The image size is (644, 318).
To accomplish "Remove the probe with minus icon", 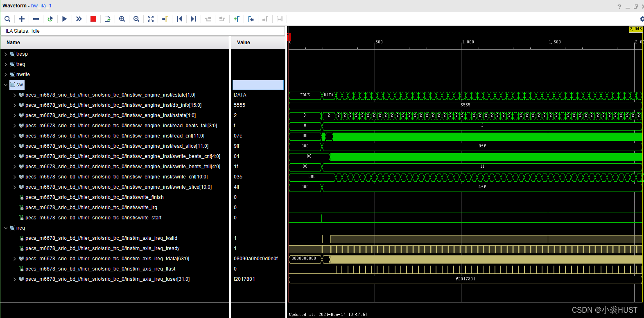I will tap(36, 19).
